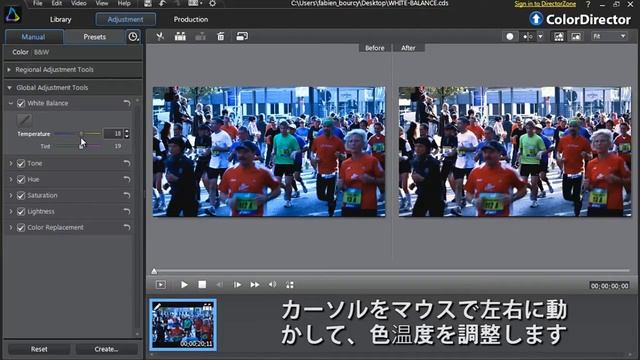Click the stop playback square button
This screenshot has width=640, height=360.
[202, 284]
